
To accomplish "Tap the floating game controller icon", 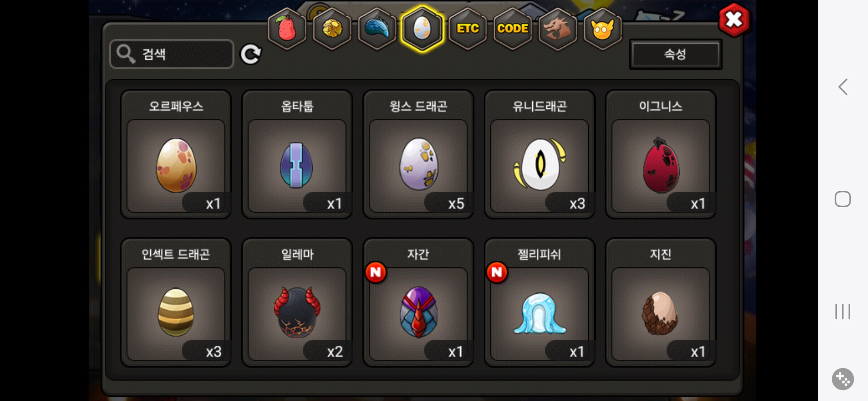I will pos(843,379).
